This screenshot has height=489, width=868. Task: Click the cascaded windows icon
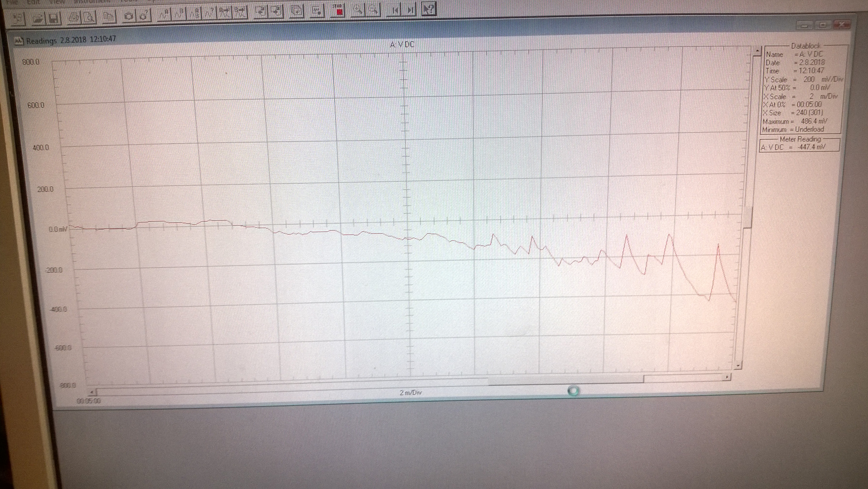pyautogui.click(x=296, y=11)
